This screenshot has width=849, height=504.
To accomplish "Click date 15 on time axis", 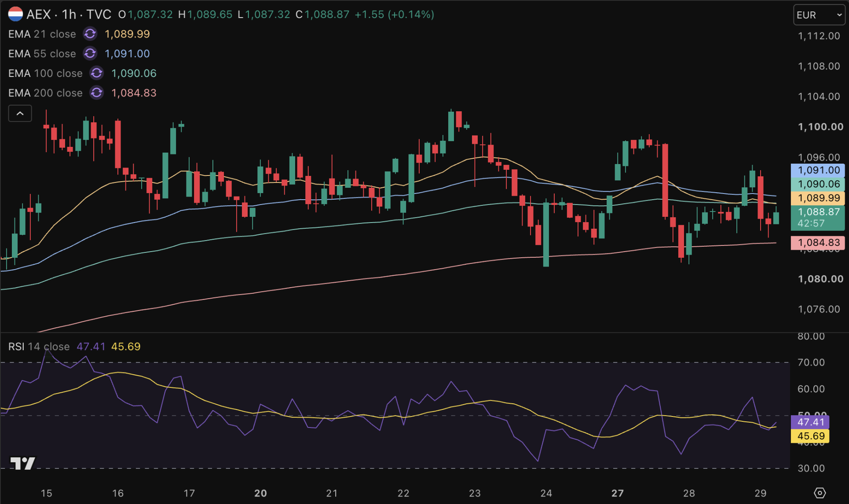I will click(46, 493).
